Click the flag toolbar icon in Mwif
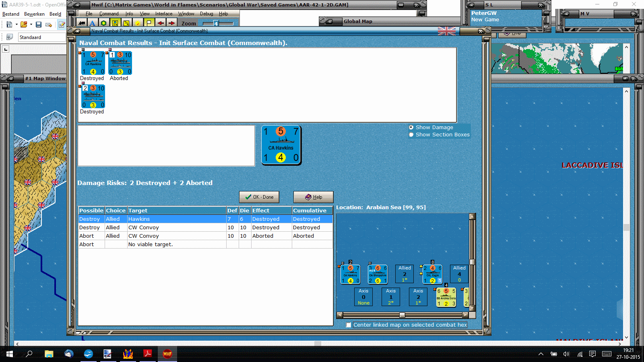The image size is (644, 362). tap(149, 23)
